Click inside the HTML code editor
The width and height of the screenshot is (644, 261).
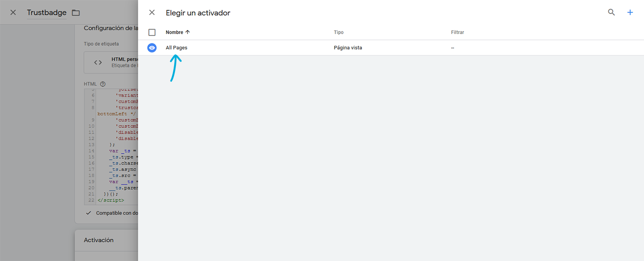point(111,146)
